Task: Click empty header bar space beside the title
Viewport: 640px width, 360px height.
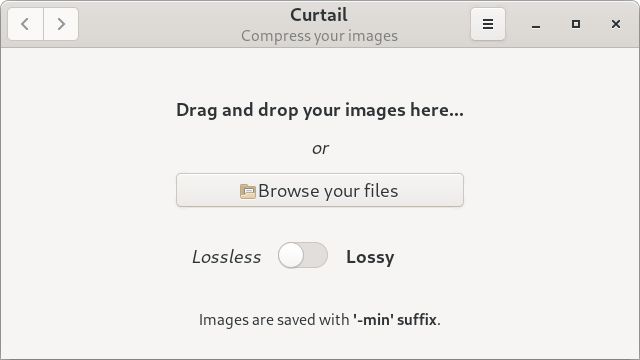Action: [x=163, y=24]
